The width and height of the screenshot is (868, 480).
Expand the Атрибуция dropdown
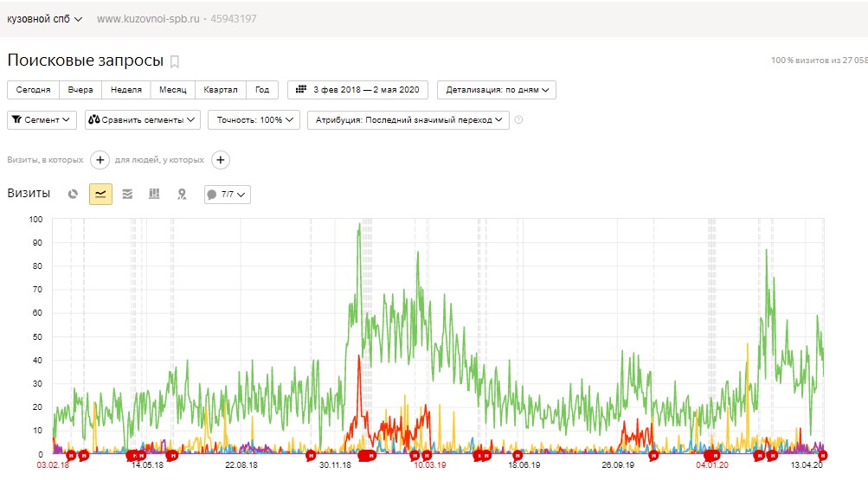click(408, 119)
